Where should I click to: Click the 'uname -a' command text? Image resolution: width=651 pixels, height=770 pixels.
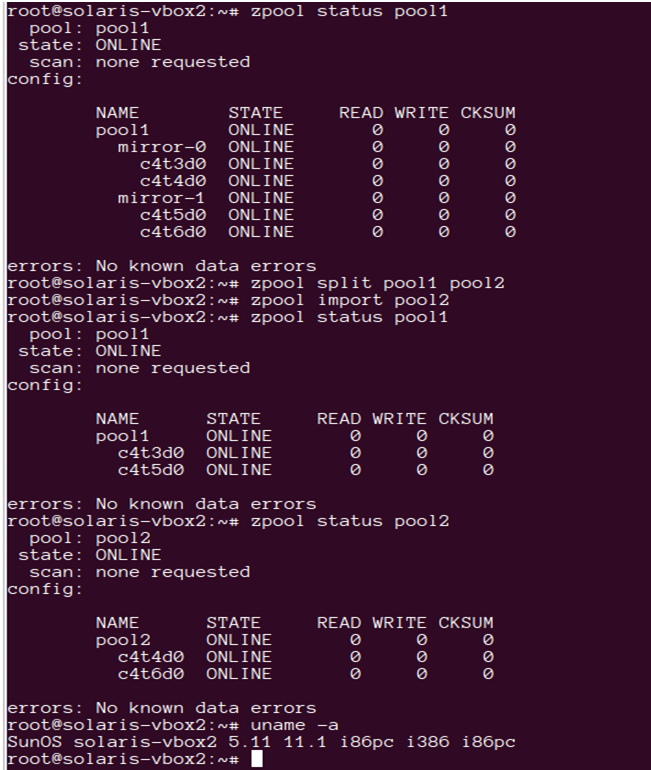click(x=295, y=725)
